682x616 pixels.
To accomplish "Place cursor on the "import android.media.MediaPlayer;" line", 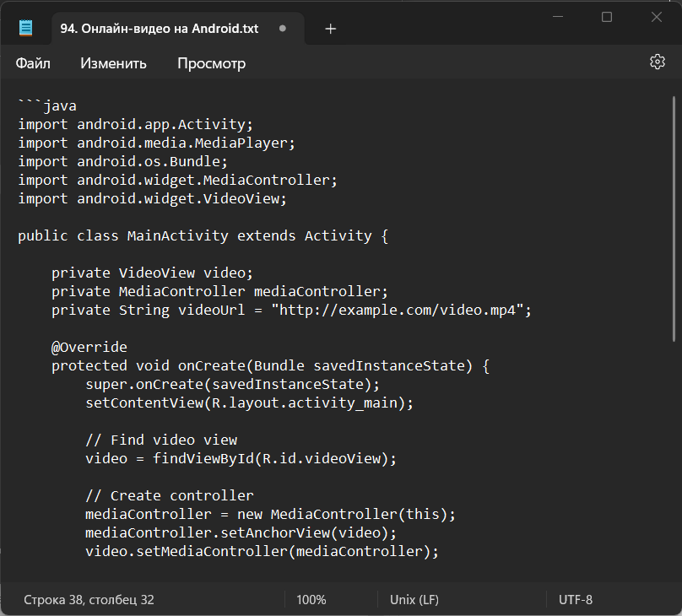I will pyautogui.click(x=157, y=143).
